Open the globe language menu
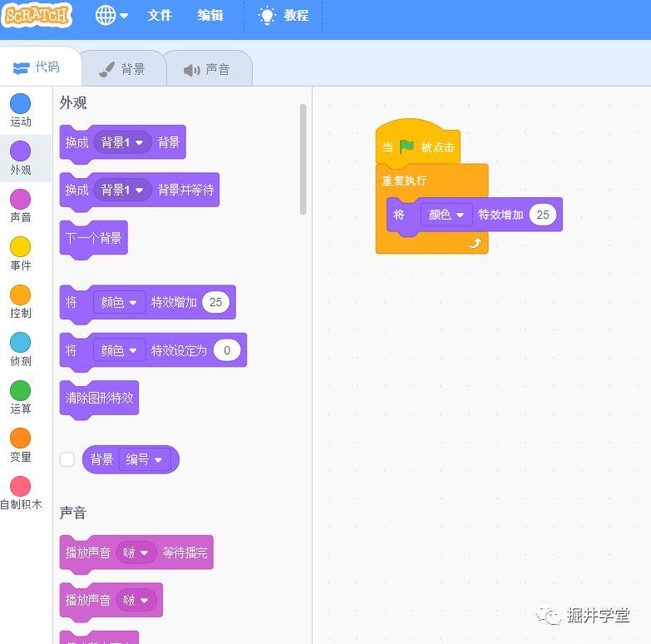 111,15
